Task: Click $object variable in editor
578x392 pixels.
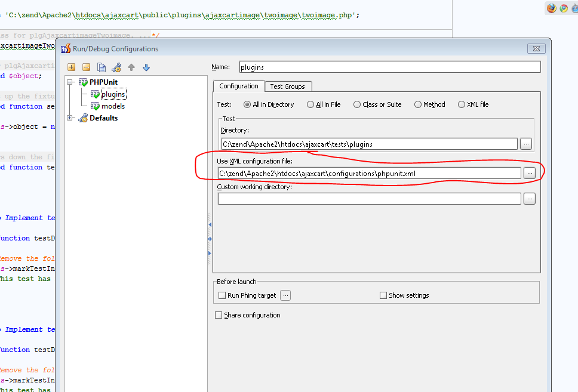Action: point(23,76)
